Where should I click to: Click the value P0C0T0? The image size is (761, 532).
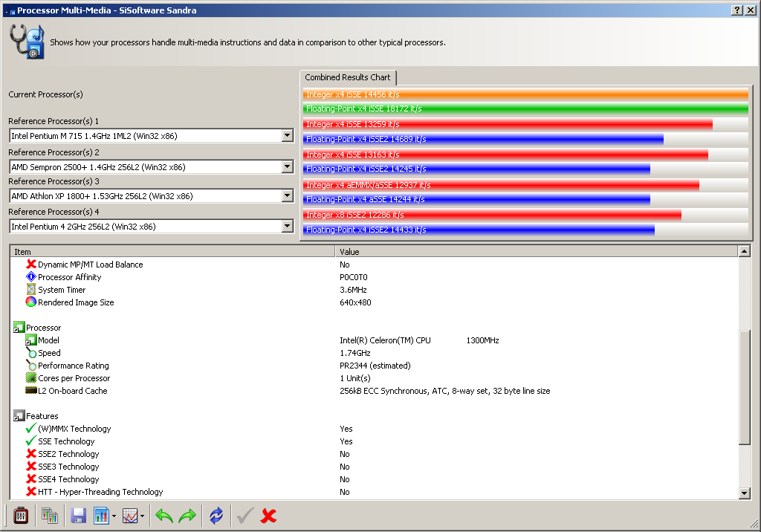pyautogui.click(x=354, y=277)
